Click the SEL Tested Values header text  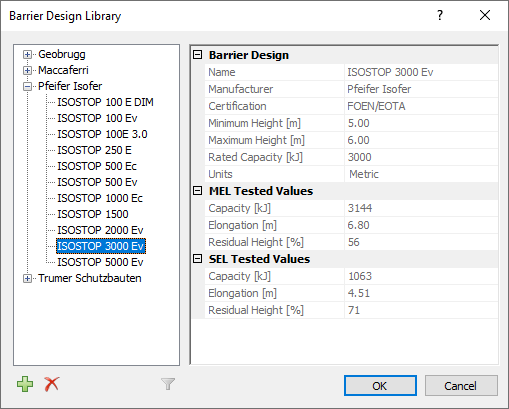click(x=259, y=259)
